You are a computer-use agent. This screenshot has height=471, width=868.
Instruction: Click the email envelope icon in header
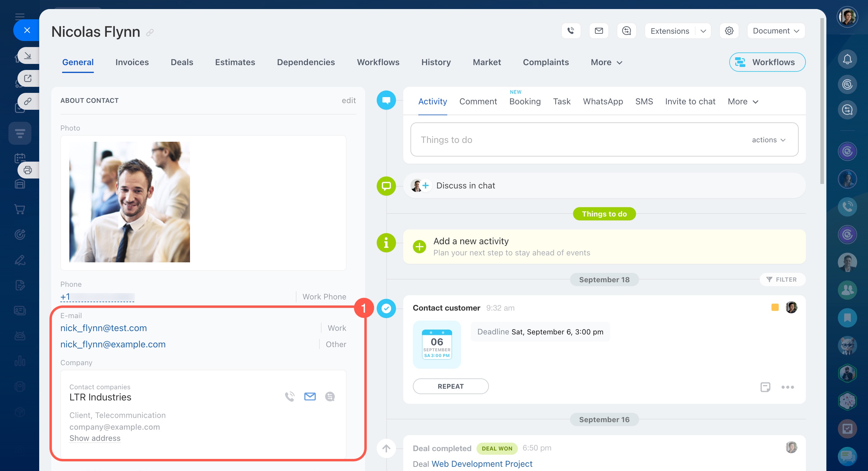point(599,31)
